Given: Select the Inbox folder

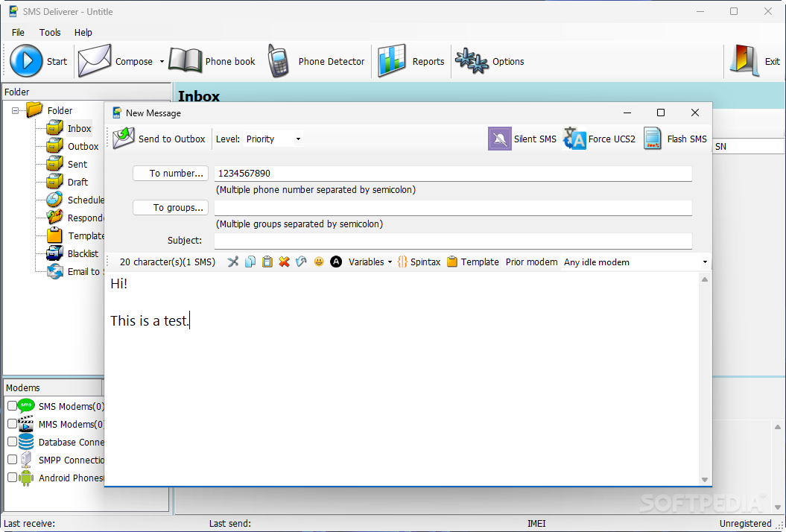Looking at the screenshot, I should coord(79,128).
